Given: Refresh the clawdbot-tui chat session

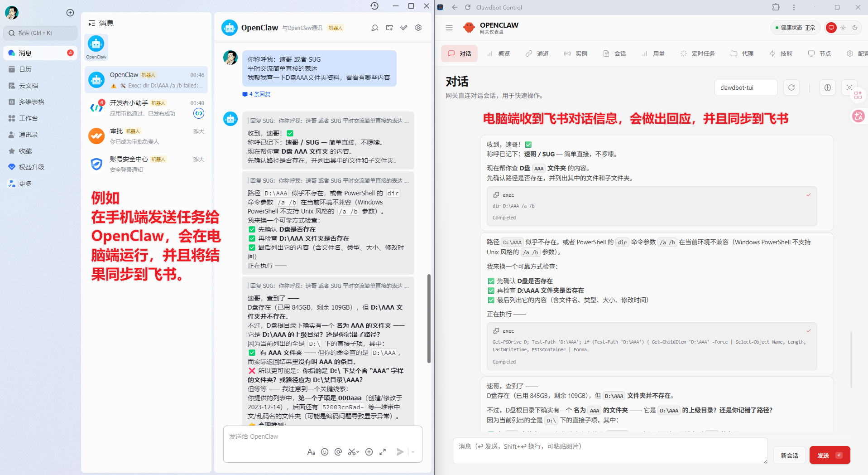Looking at the screenshot, I should point(791,87).
